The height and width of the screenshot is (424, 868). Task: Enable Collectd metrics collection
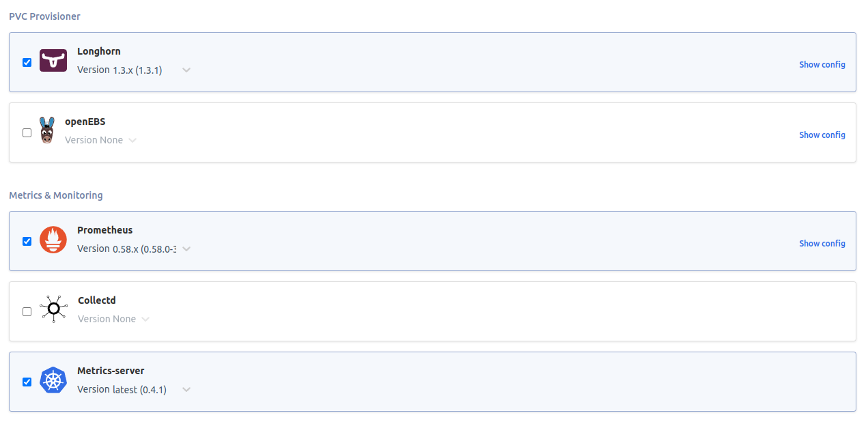(27, 311)
